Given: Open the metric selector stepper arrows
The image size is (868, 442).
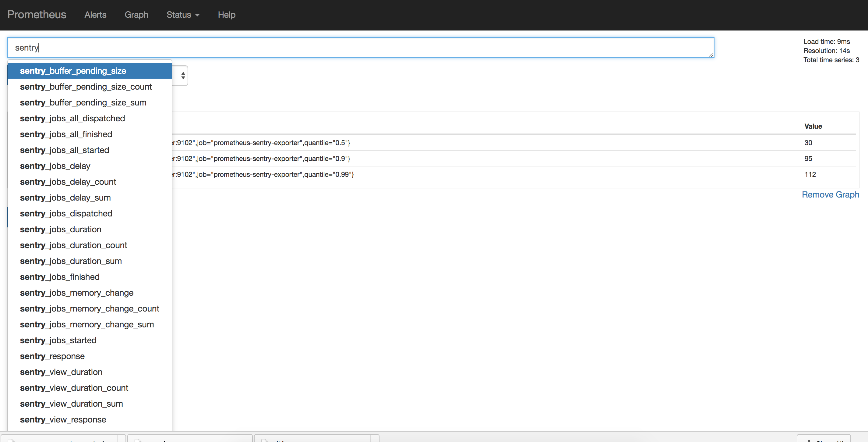Looking at the screenshot, I should point(183,76).
